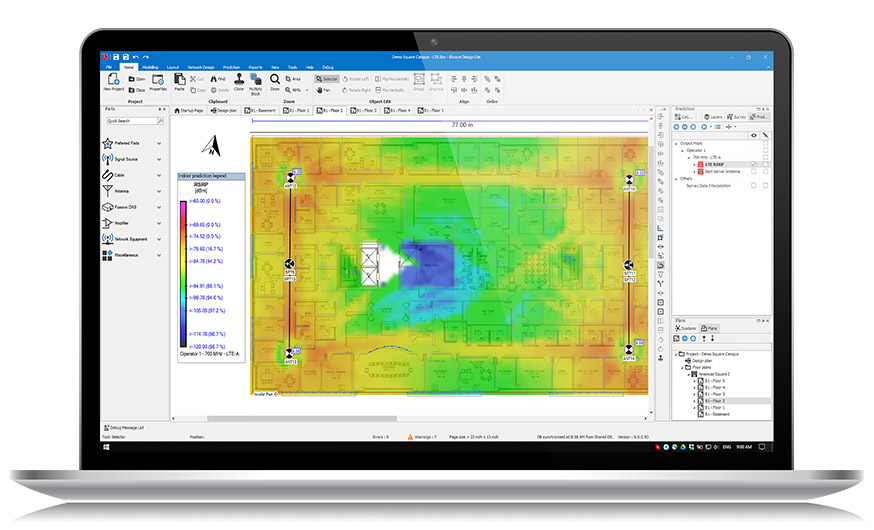The width and height of the screenshot is (874, 530).
Task: Expand the Network Equipment category chevron
Action: (159, 239)
